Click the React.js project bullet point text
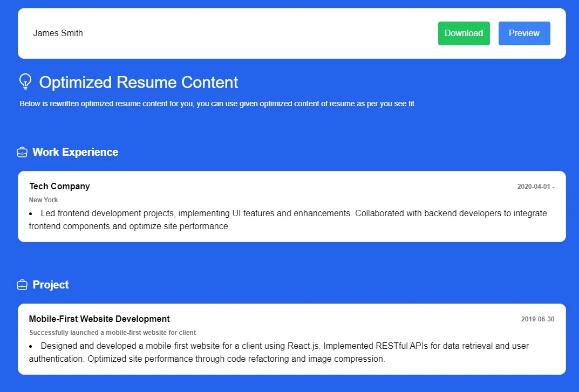 point(278,352)
